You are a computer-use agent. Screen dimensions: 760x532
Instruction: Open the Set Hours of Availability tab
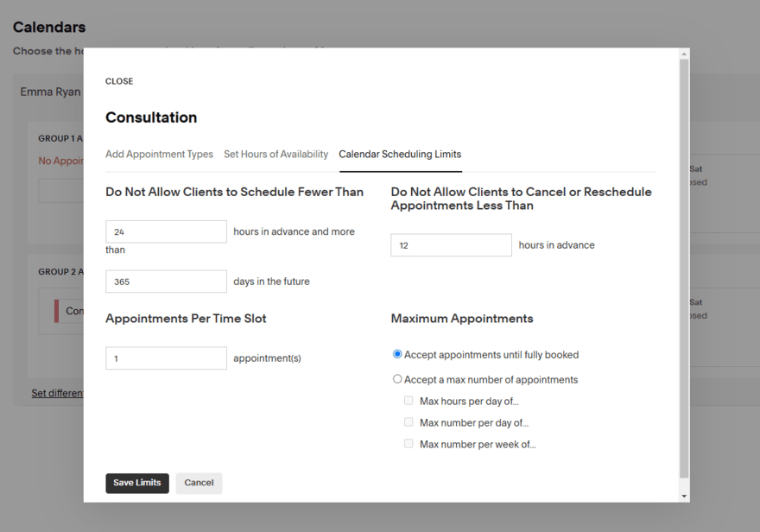click(275, 154)
